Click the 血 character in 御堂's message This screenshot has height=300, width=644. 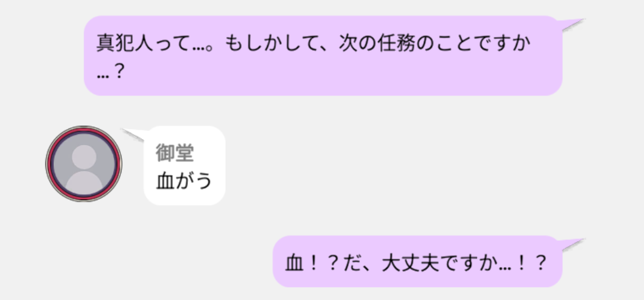[165, 180]
